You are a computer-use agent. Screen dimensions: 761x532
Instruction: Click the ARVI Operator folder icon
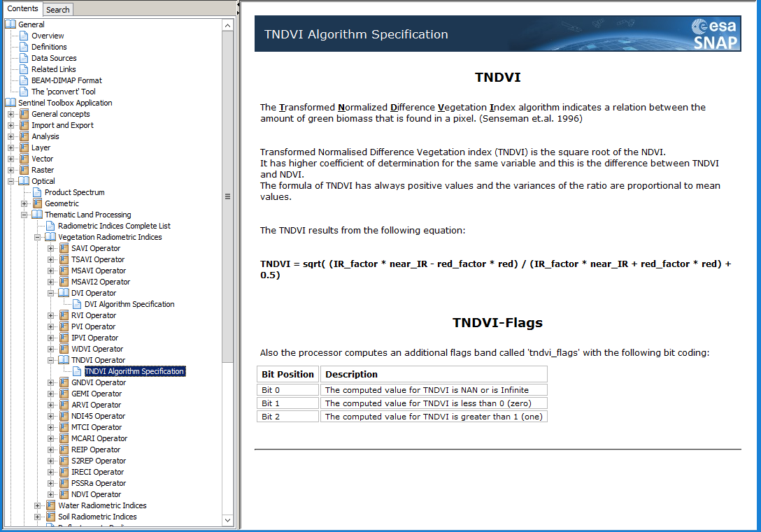(64, 405)
